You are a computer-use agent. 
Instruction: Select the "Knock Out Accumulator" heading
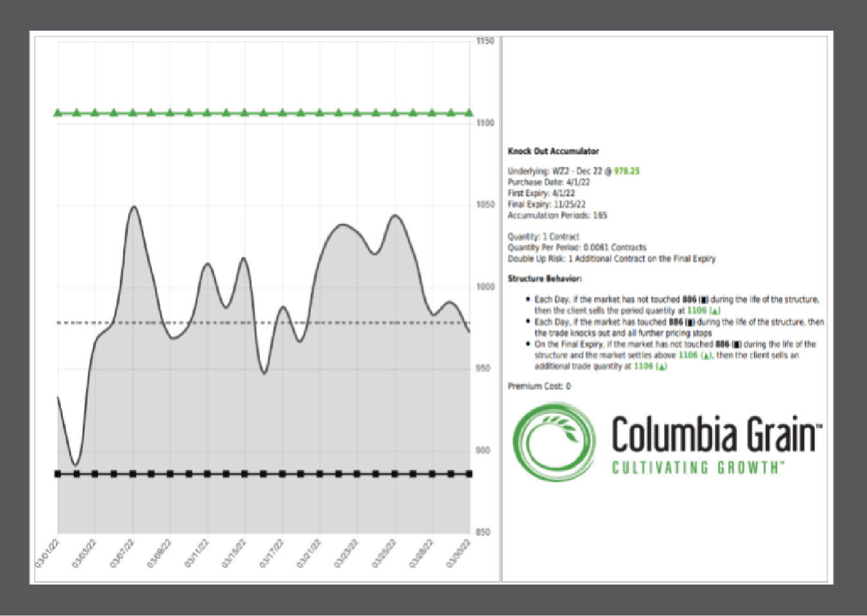coord(553,152)
